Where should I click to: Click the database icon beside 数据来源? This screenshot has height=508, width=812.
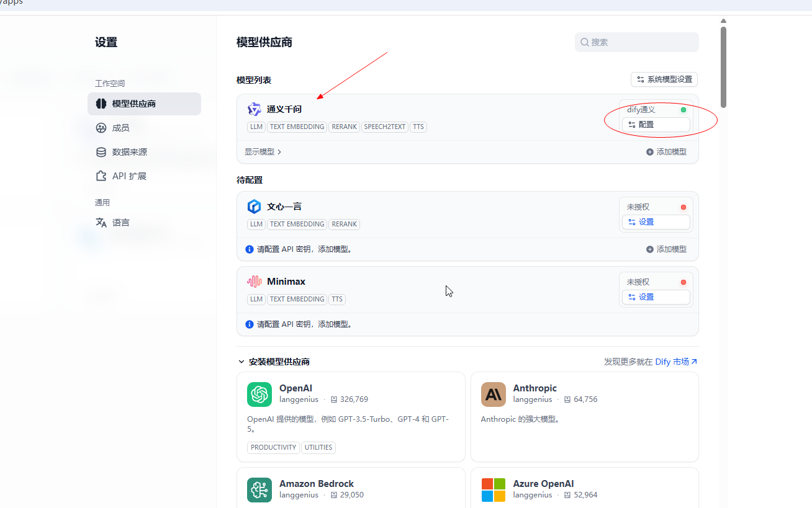tap(101, 152)
